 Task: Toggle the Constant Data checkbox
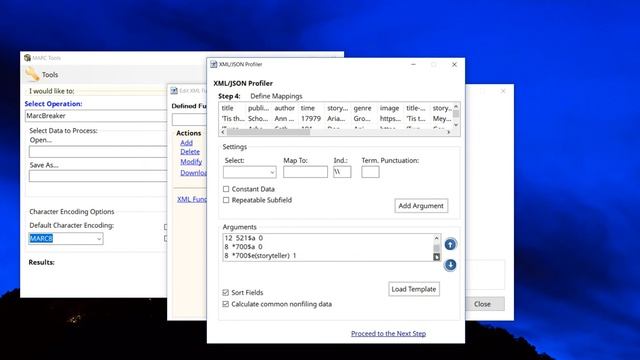tap(226, 189)
